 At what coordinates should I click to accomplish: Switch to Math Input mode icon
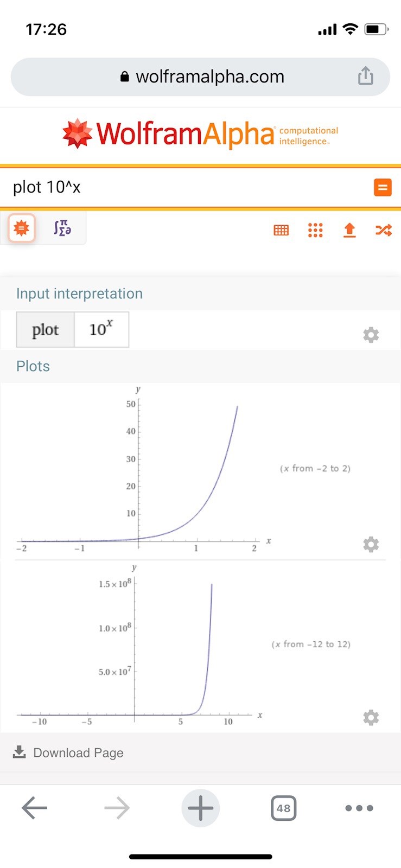(x=62, y=228)
